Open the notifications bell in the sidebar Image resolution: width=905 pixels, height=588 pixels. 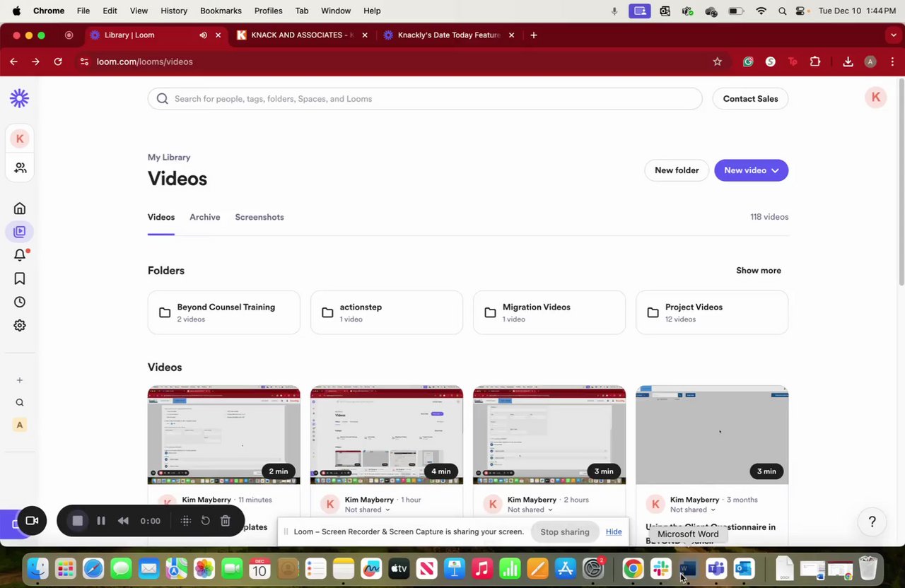pos(20,255)
